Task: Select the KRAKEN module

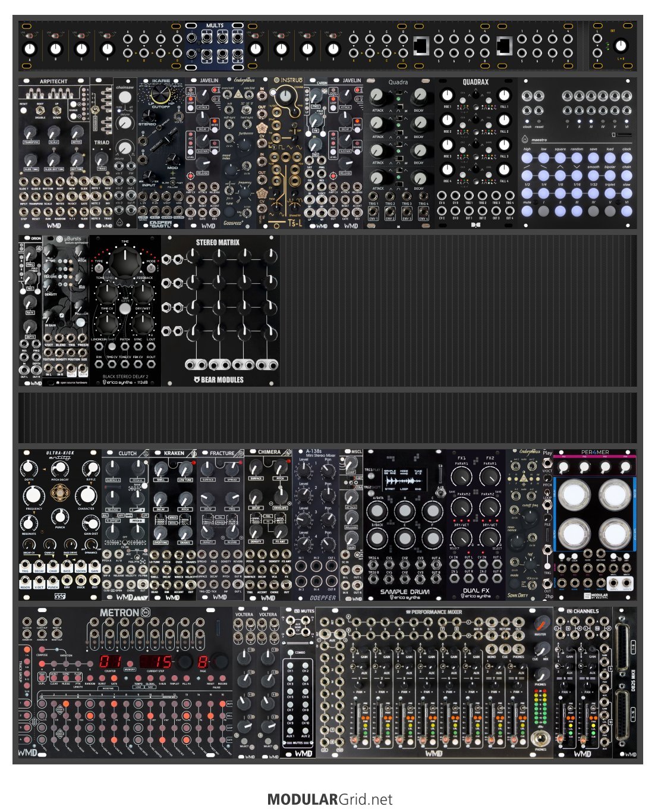Action: tap(173, 525)
